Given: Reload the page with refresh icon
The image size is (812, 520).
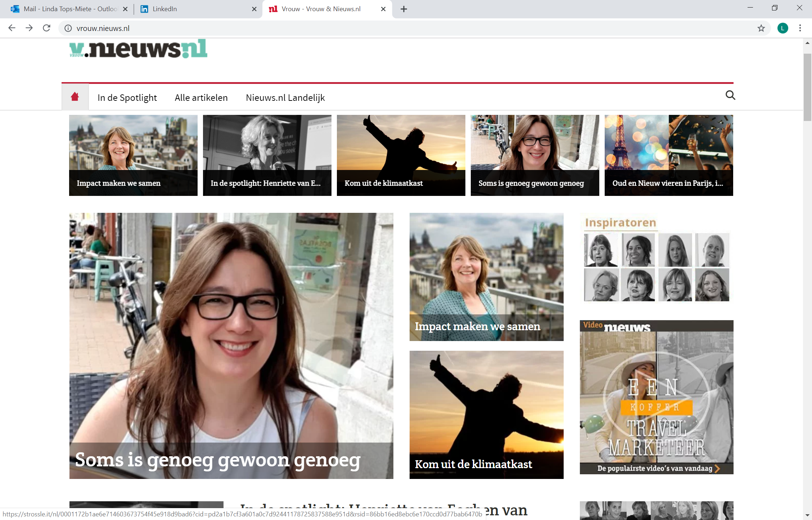Looking at the screenshot, I should coord(46,28).
